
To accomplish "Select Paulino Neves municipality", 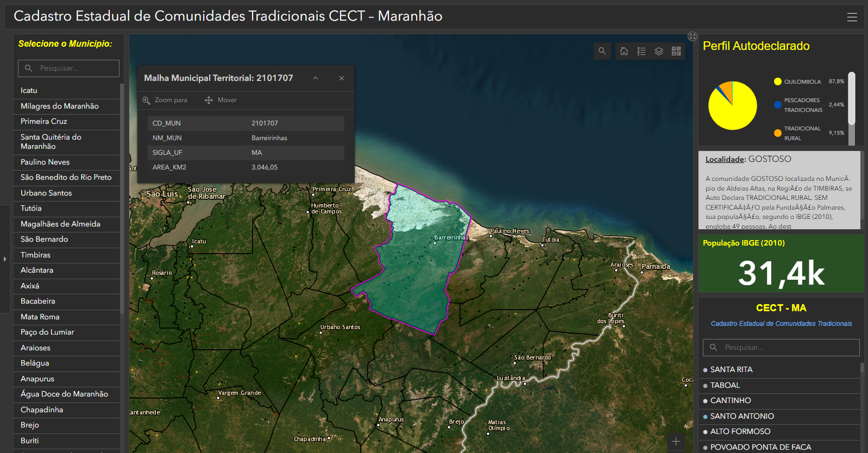I will point(66,162).
